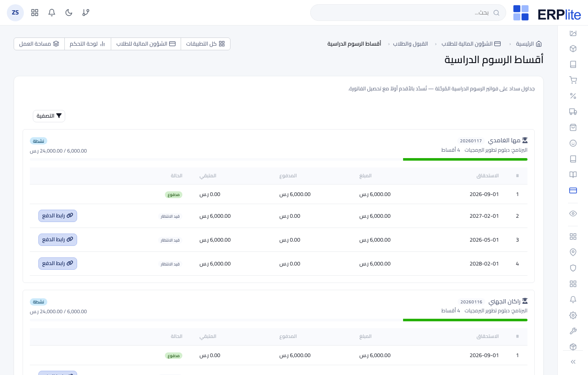This screenshot has height=375, width=588.
Task: Click student number 20260117
Action: pyautogui.click(x=471, y=141)
